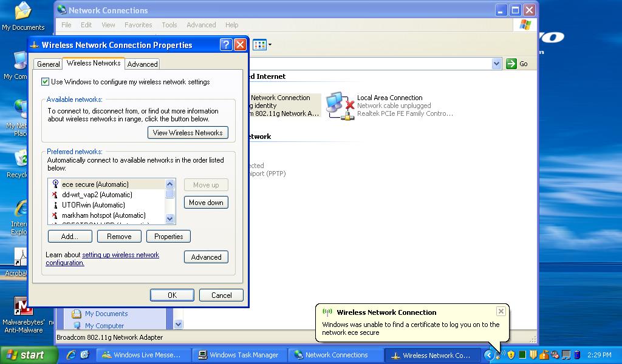The width and height of the screenshot is (622, 364).
Task: Click the second Quick Launch icon
Action: (84, 354)
